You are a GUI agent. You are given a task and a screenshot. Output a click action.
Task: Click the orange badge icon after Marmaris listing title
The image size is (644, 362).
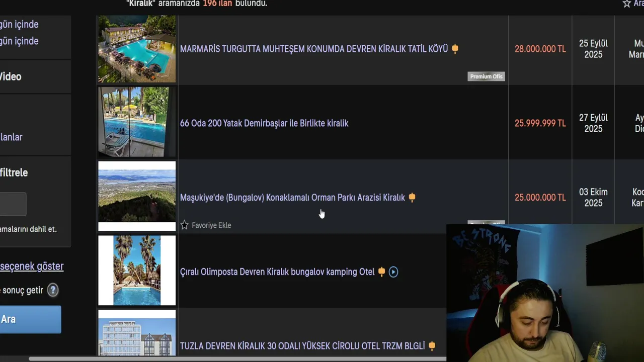click(x=455, y=49)
